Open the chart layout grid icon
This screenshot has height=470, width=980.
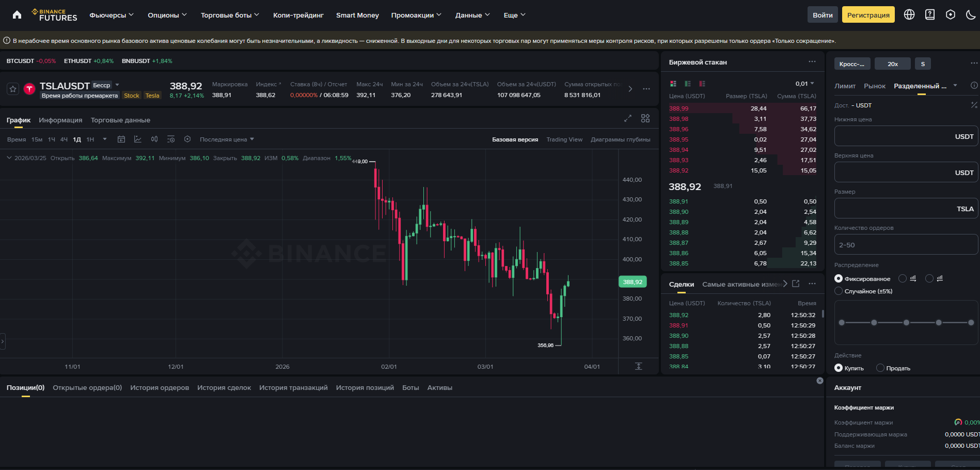[x=645, y=118]
